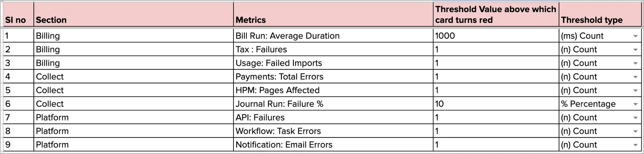Expand dropdown for Workflow: Task Errors row
The height and width of the screenshot is (154, 644).
[x=635, y=131]
